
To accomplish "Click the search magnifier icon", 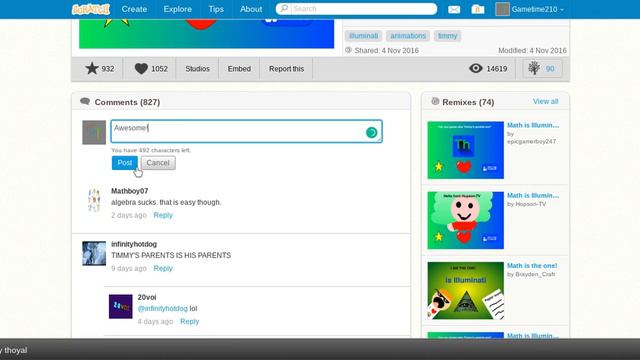I will [284, 9].
